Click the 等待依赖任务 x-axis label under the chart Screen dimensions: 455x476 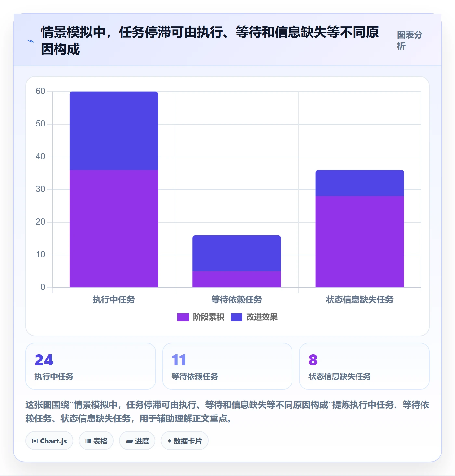tap(237, 299)
